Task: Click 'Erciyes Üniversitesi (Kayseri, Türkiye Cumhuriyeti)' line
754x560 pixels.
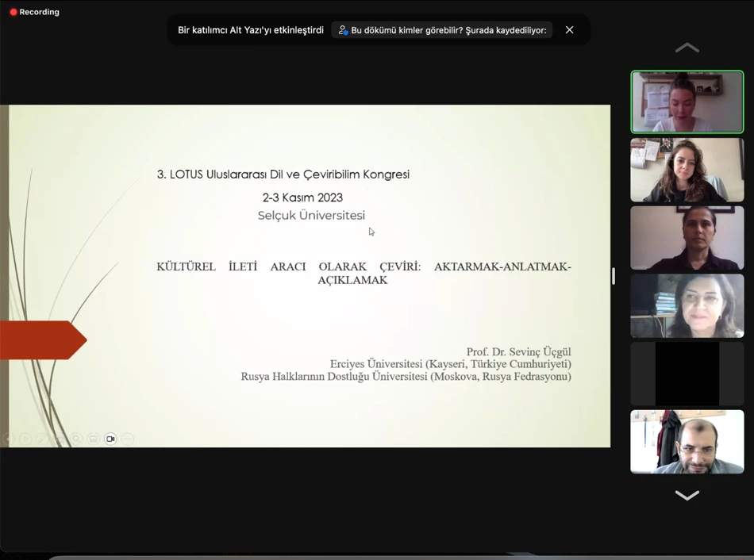Action: [x=451, y=364]
